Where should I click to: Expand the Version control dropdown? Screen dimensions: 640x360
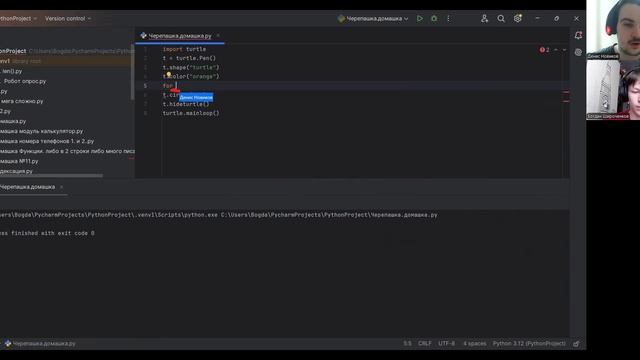point(68,18)
